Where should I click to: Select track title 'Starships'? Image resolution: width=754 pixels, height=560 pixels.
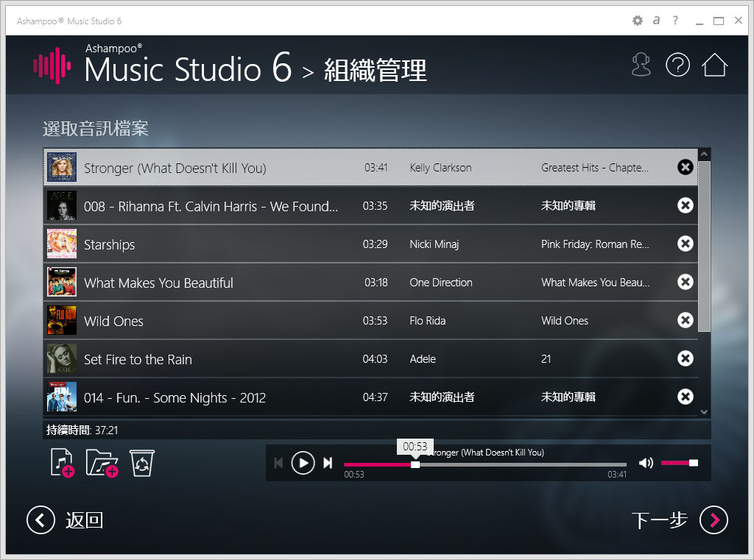[109, 244]
